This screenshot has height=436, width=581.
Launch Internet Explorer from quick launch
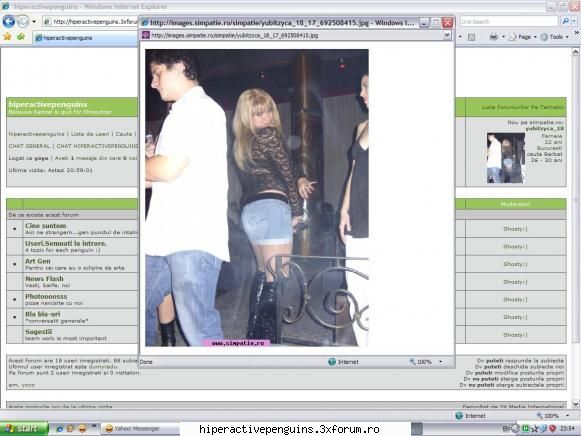[x=59, y=429]
